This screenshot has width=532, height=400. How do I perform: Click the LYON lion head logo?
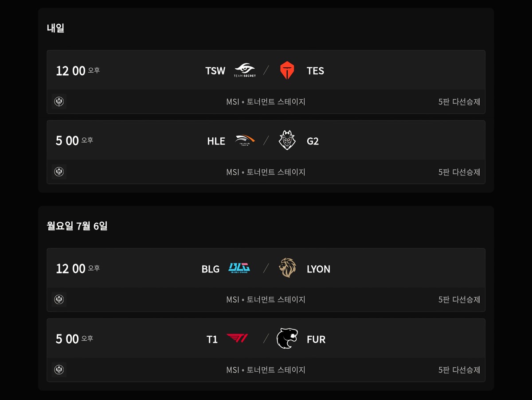coord(287,268)
